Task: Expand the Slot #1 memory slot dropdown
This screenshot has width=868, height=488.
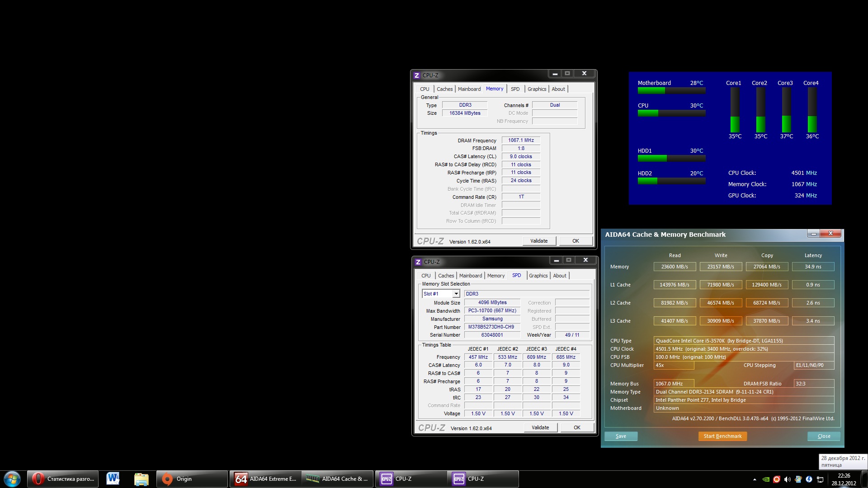Action: click(x=456, y=294)
